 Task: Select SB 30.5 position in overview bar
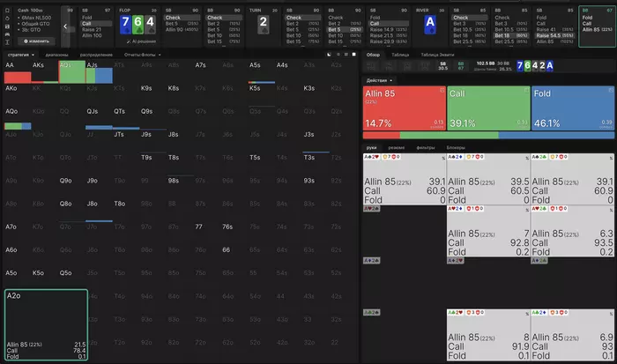pos(442,66)
